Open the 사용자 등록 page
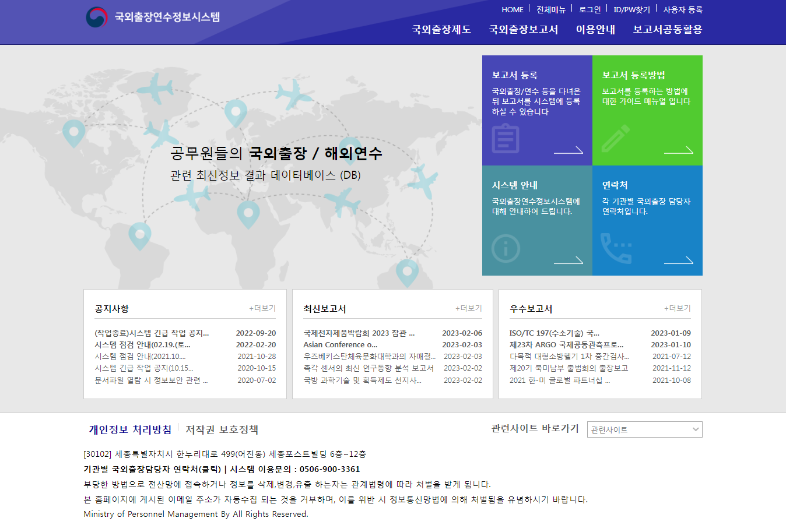The height and width of the screenshot is (532, 786). 681,9
